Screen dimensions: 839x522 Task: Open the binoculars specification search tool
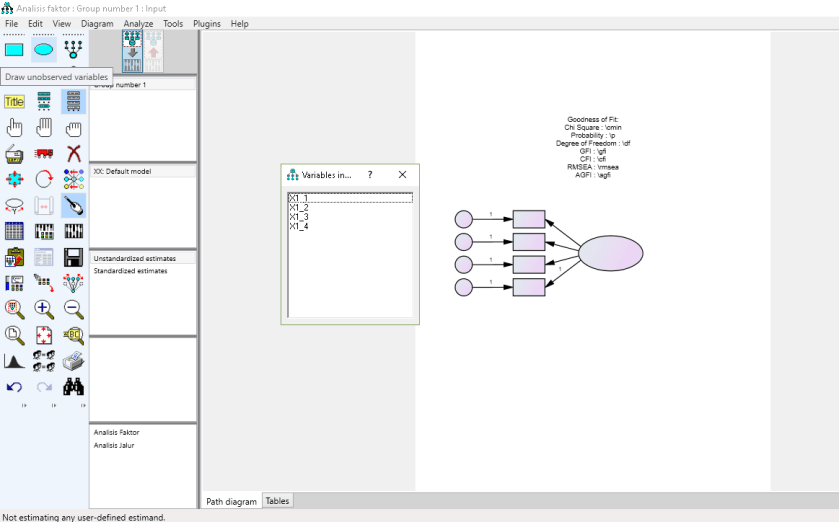(73, 387)
